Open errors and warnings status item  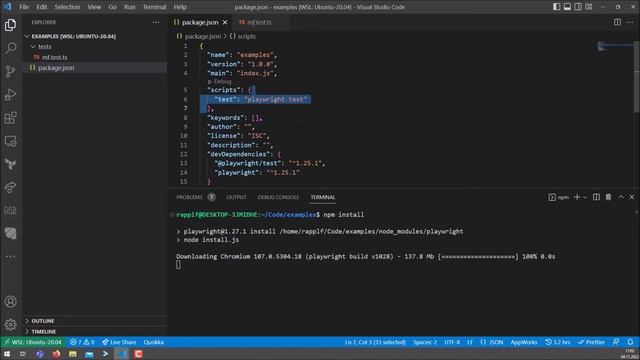coord(82,342)
